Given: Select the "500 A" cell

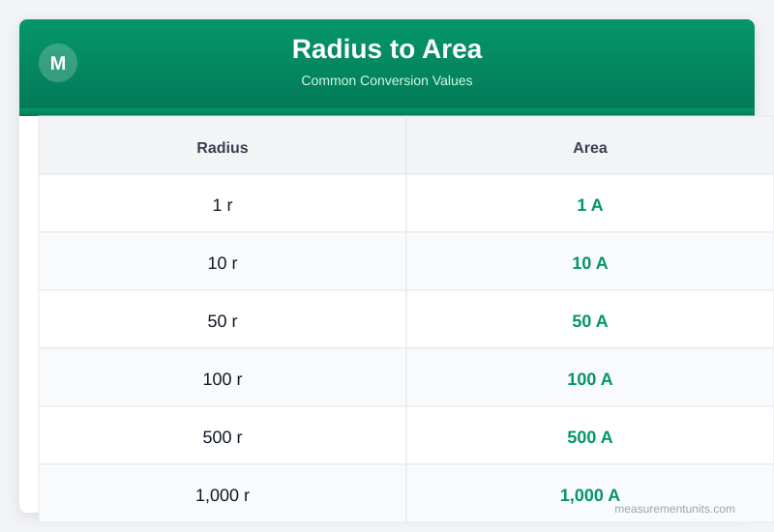Looking at the screenshot, I should [x=590, y=435].
